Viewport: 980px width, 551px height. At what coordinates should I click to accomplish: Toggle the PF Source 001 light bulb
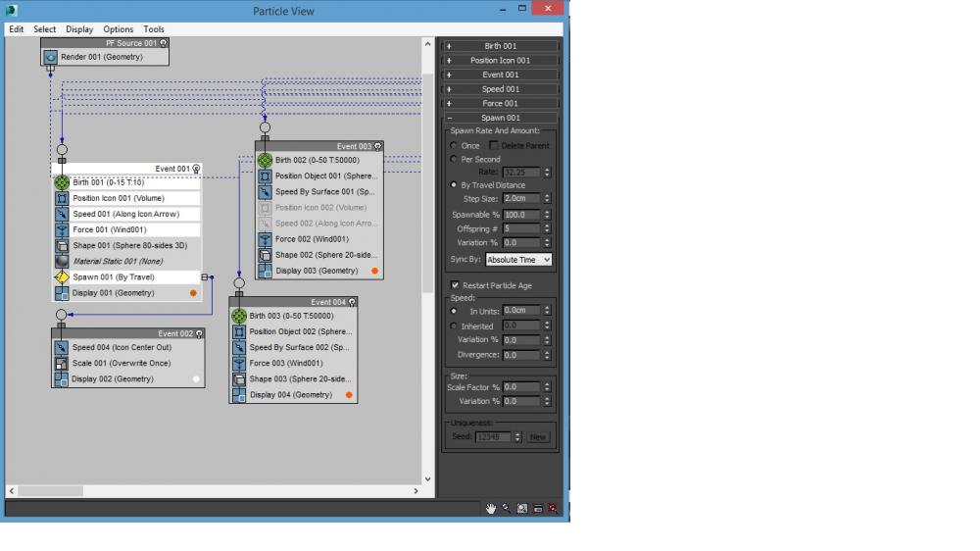[164, 43]
